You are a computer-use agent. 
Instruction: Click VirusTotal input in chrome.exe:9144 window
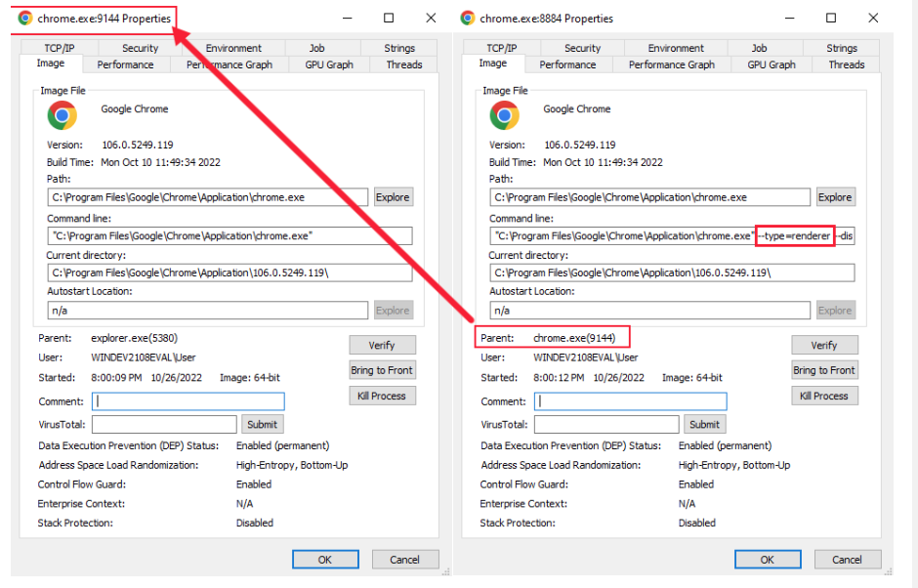(164, 425)
